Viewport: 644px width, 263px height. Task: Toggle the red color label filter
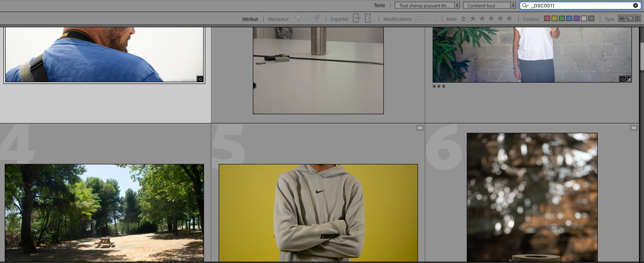547,19
